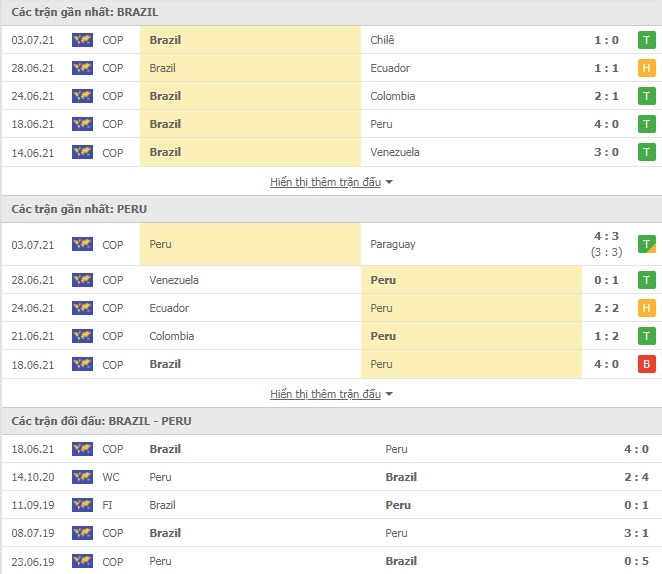Click dropdown arrow beside Peru's show-more link
Image resolution: width=662 pixels, height=574 pixels.
(x=389, y=394)
